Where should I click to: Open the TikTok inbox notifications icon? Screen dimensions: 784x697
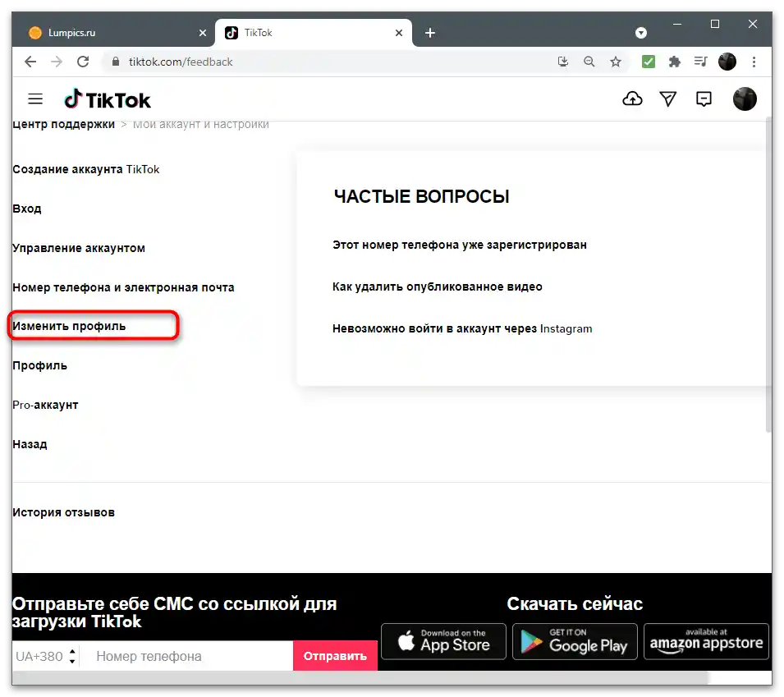tap(704, 99)
